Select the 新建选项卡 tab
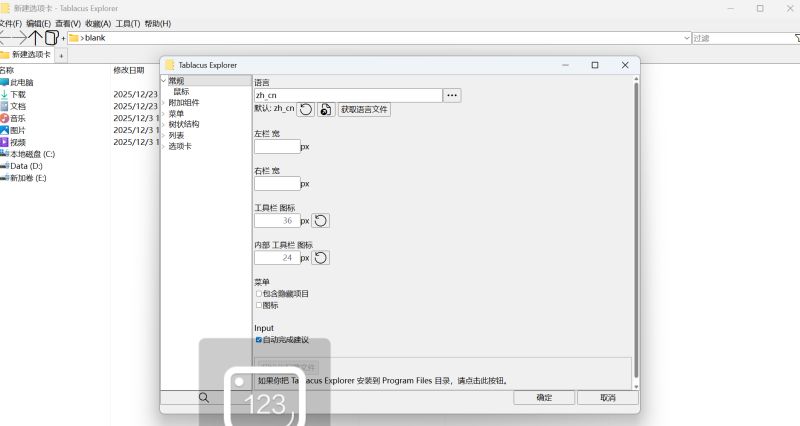Image resolution: width=800 pixels, height=426 pixels. (26, 55)
